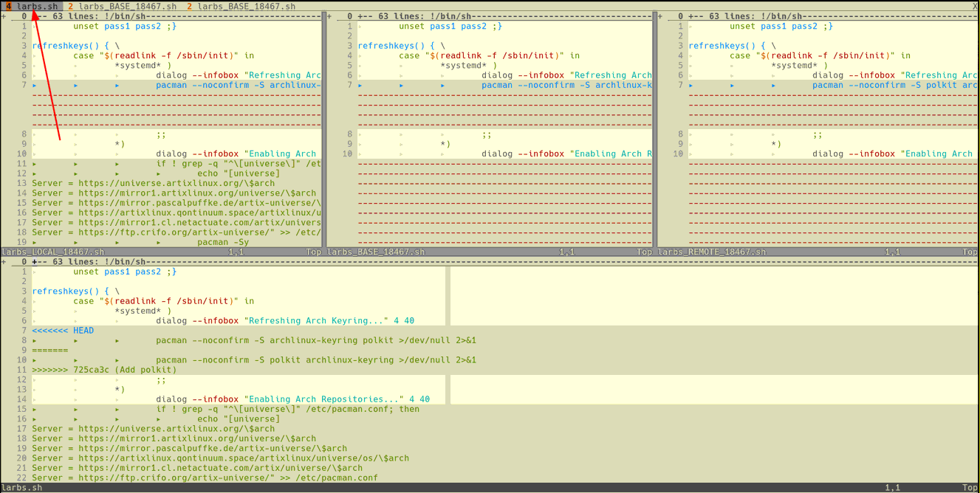This screenshot has height=493, width=980.
Task: Click the echo "[universe] line in LOCAL pane
Action: click(239, 173)
